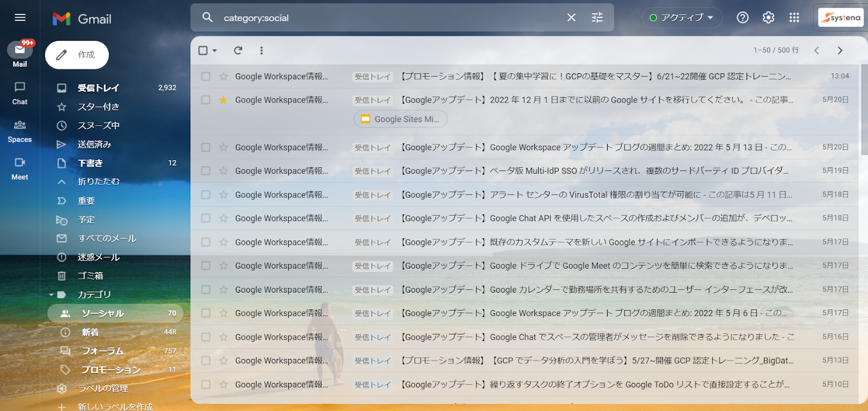Open the email about space managers deleting messages
This screenshot has width=868, height=411.
coord(525,337)
